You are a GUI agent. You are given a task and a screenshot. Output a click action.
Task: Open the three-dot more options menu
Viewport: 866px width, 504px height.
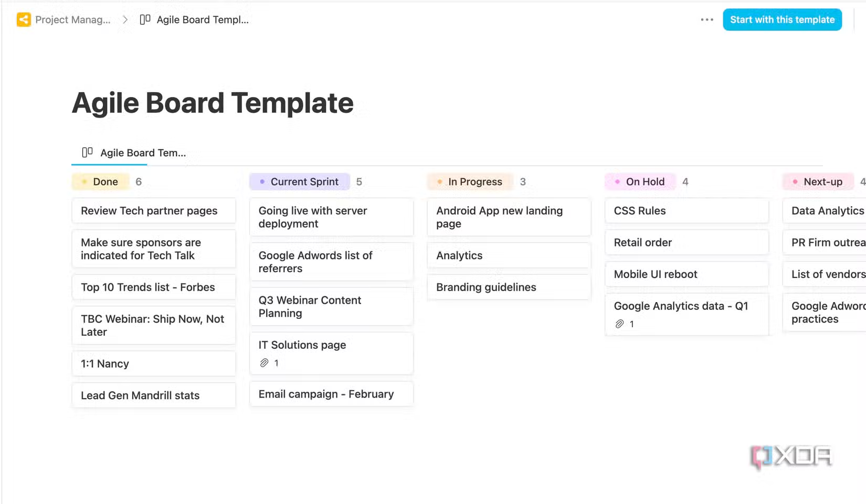[706, 20]
